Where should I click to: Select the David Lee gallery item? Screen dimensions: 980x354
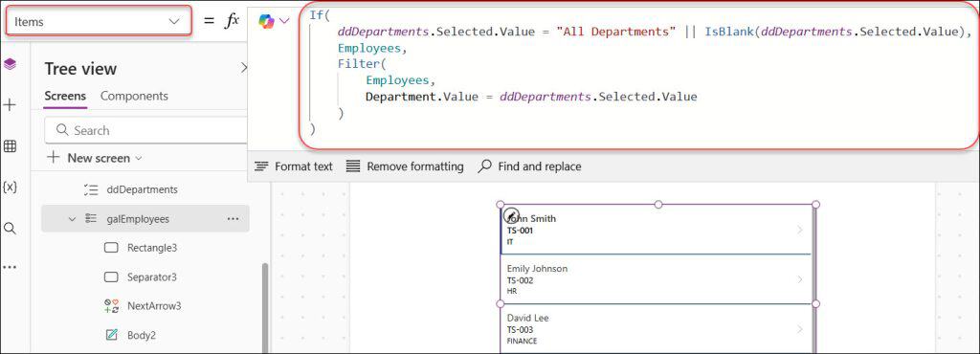657,329
